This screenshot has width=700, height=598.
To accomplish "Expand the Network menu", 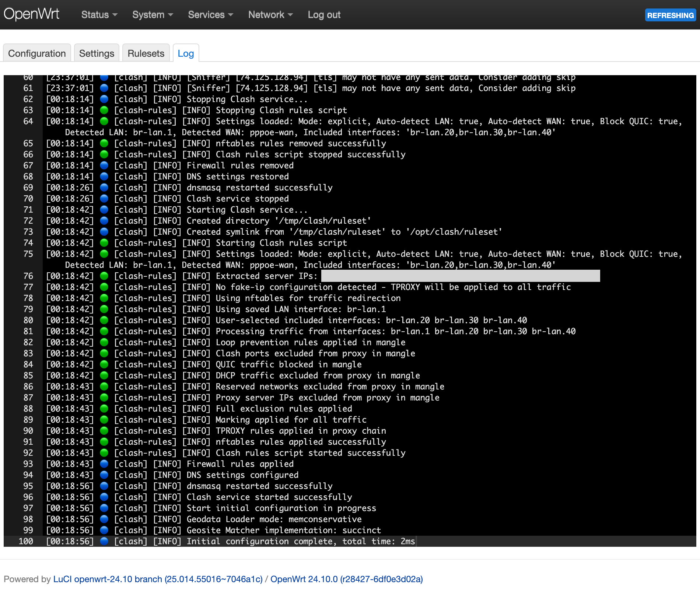I will [x=270, y=15].
